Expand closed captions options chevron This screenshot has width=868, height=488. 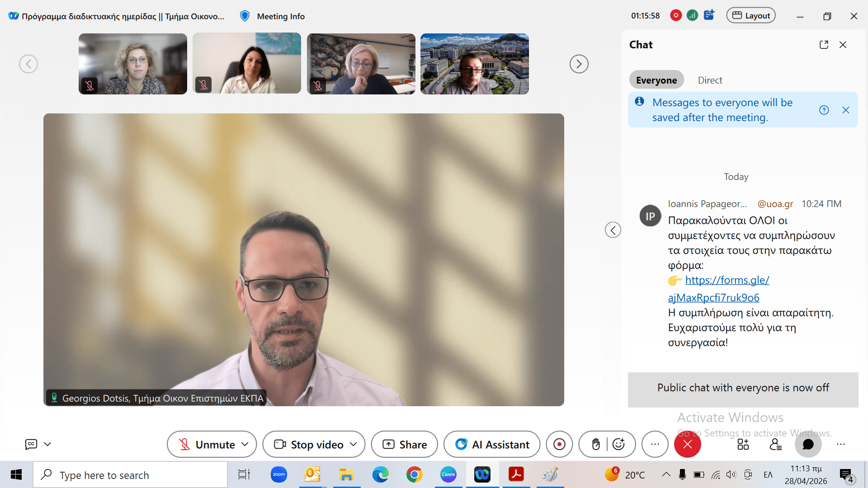47,444
